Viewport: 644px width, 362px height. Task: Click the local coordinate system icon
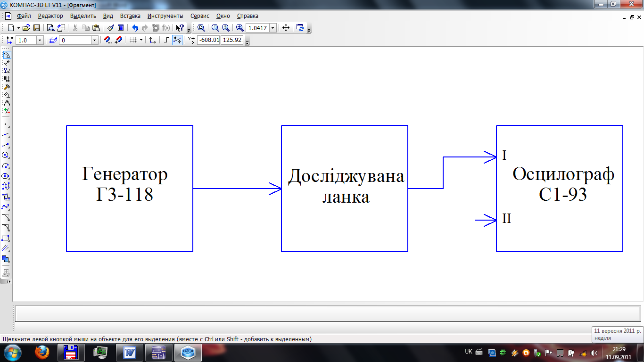pos(153,41)
